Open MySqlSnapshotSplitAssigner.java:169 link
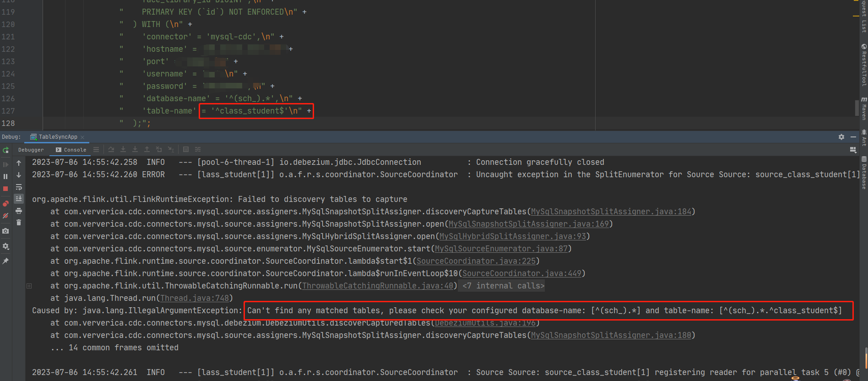The image size is (868, 381). point(528,224)
